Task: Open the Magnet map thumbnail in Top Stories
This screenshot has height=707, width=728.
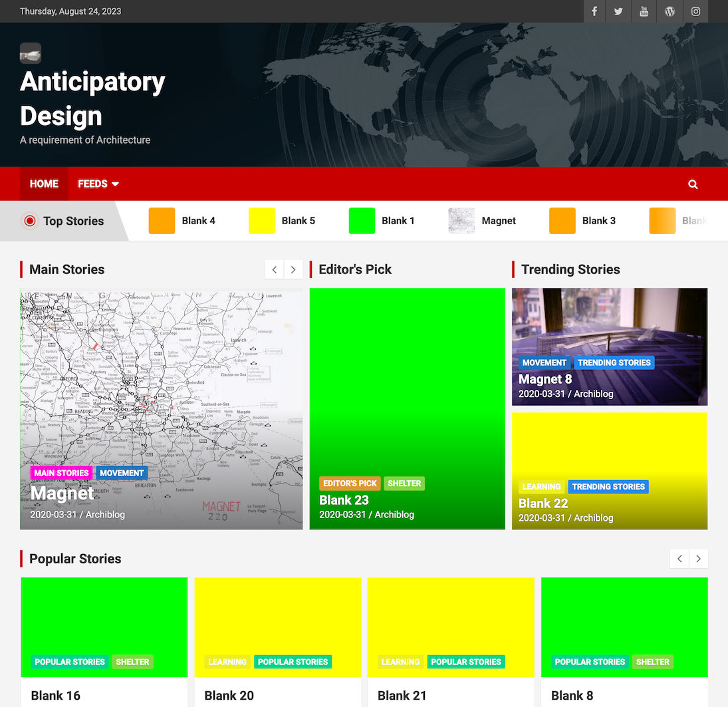Action: (x=461, y=221)
